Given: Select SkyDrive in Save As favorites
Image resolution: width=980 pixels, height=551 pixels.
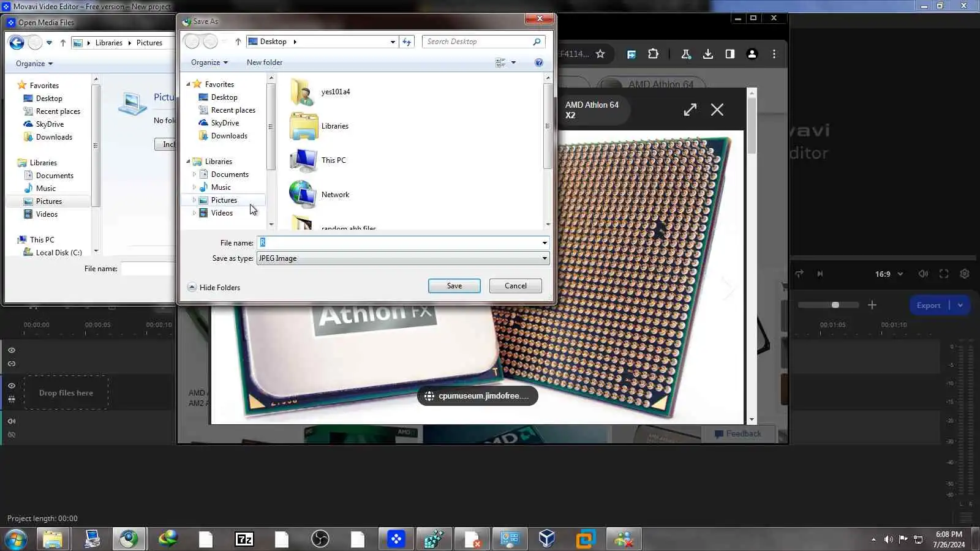Looking at the screenshot, I should tap(225, 123).
